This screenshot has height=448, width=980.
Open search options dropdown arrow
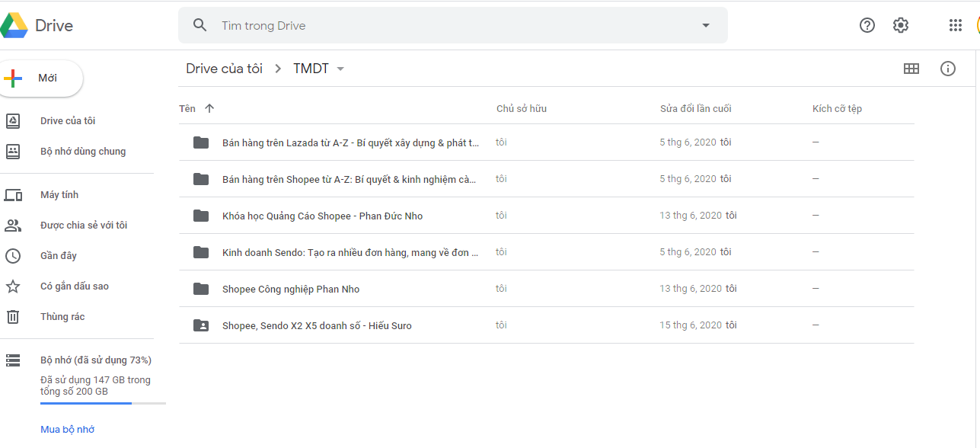click(x=706, y=25)
